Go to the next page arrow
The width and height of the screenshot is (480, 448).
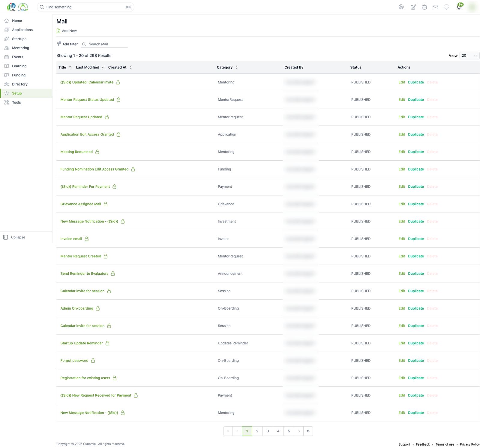pos(299,431)
